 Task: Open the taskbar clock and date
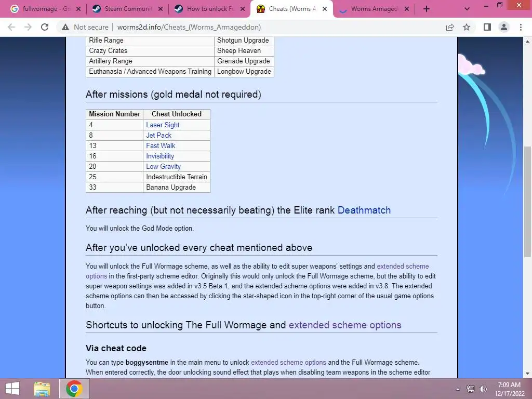[509, 389]
